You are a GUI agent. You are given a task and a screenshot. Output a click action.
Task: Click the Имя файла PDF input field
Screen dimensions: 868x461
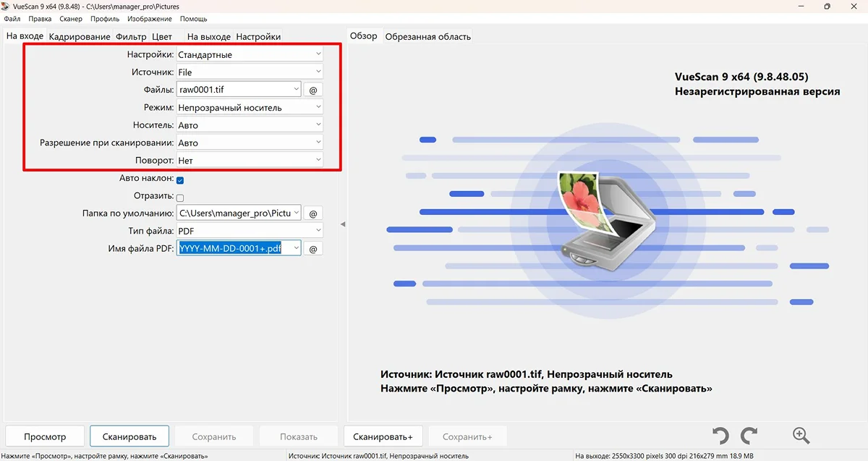[233, 248]
